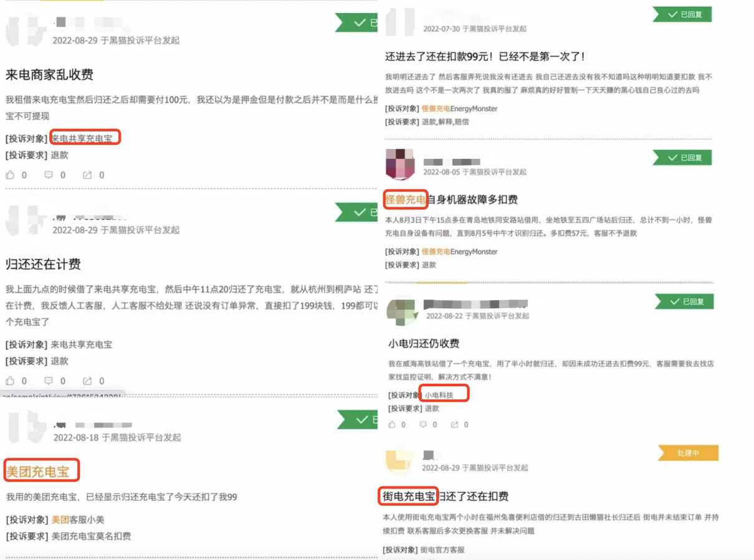Viewport: 754px width, 560px height.
Task: Share the 小电归还仍收费 complaint
Action: click(455, 424)
